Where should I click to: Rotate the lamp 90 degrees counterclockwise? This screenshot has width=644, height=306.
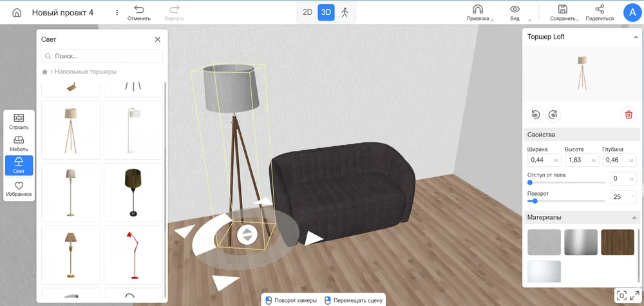[x=535, y=115]
